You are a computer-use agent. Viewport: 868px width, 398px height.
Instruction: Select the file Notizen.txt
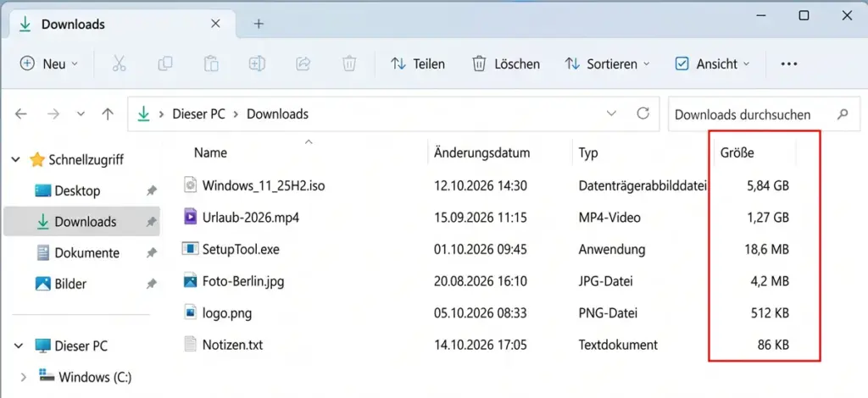click(232, 345)
